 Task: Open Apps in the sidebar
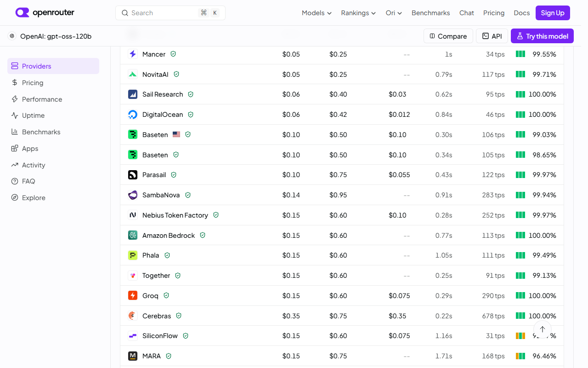(53, 149)
